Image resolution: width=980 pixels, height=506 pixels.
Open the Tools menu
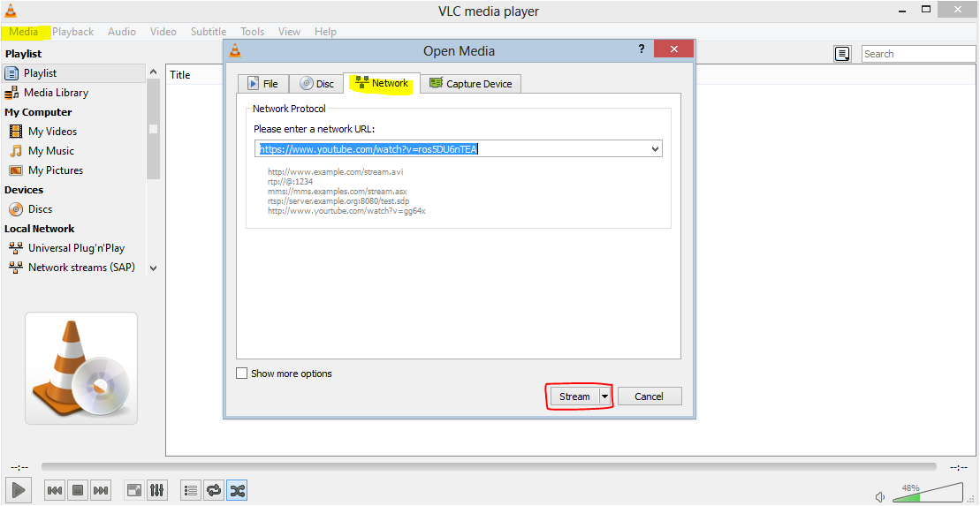tap(252, 31)
